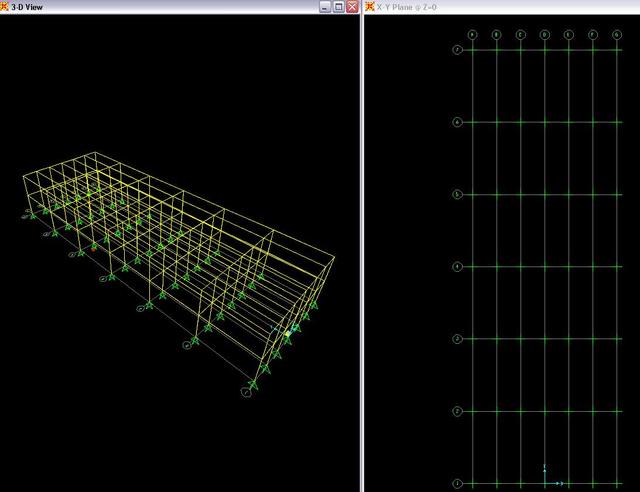Select grid bubble D in plan view

point(545,35)
